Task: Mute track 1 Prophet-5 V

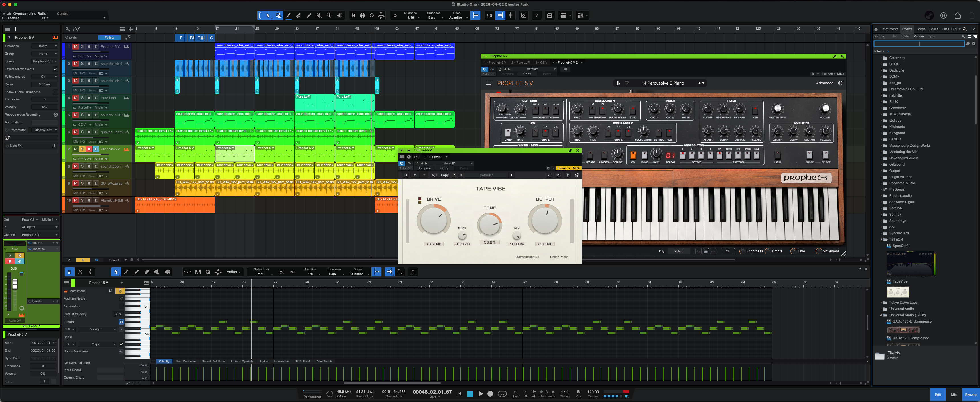Action: pyautogui.click(x=76, y=47)
